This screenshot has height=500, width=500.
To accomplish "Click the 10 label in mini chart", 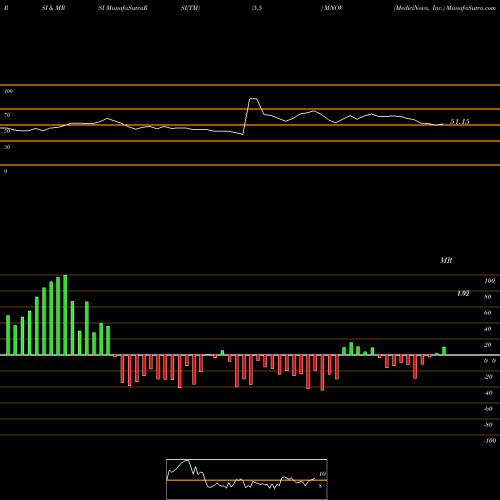I will tap(322, 474).
